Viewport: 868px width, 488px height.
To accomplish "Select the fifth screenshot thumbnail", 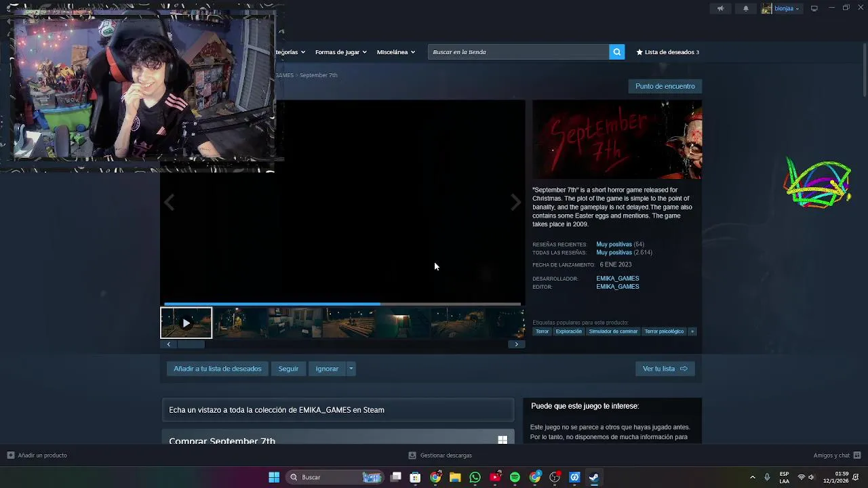I will click(x=403, y=323).
